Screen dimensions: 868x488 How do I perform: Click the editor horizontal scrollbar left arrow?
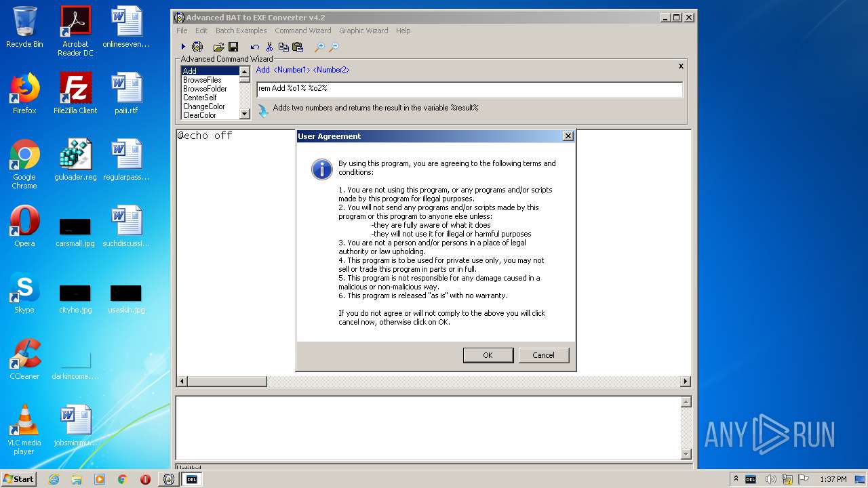coord(182,382)
